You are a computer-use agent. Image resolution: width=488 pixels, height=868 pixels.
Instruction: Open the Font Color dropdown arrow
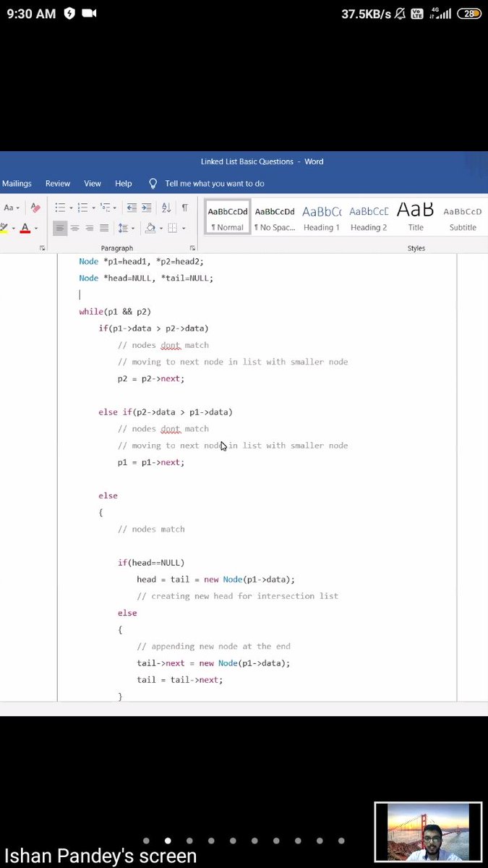click(x=36, y=229)
